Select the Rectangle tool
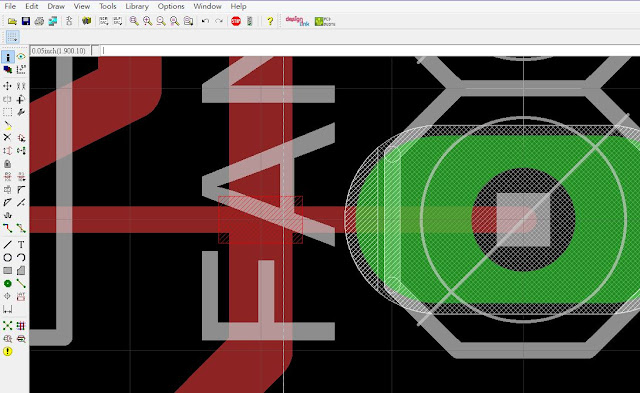 pyautogui.click(x=7, y=270)
